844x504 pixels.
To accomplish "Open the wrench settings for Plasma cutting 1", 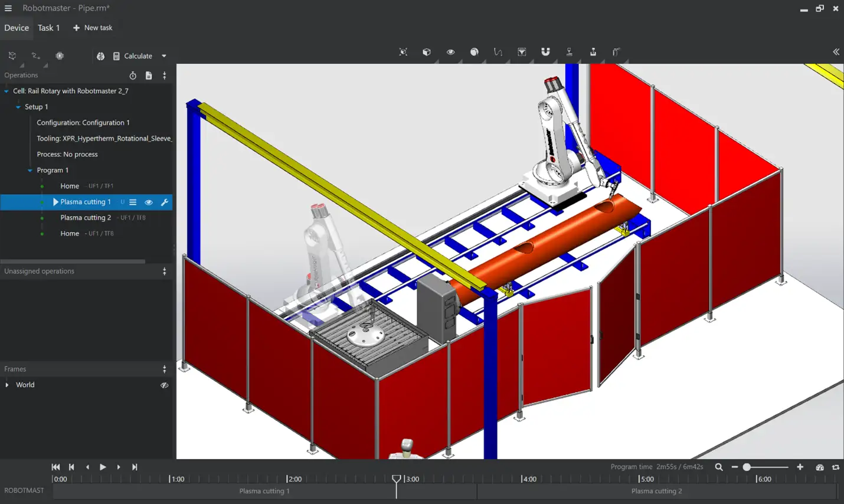I will click(165, 202).
